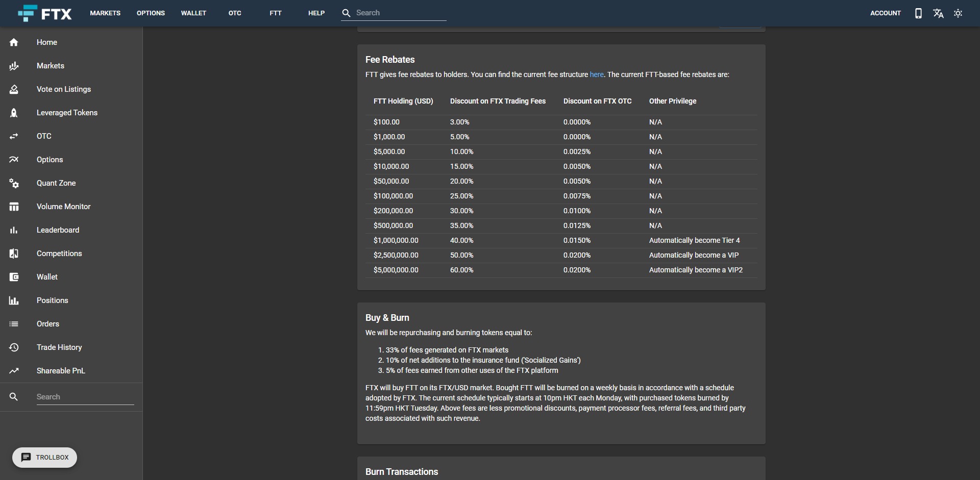
Task: Click '5% of fees earned' list item
Action: click(472, 370)
